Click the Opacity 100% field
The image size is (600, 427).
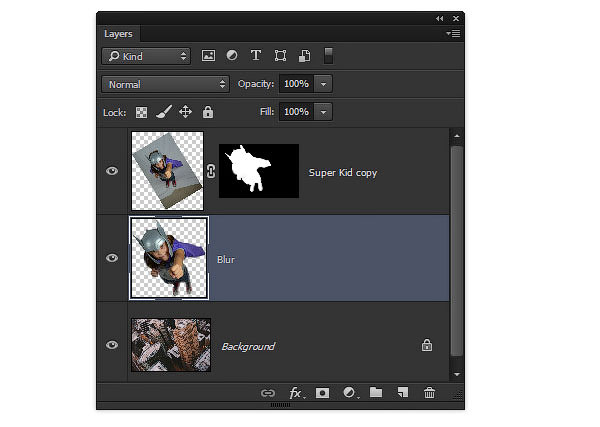point(297,84)
